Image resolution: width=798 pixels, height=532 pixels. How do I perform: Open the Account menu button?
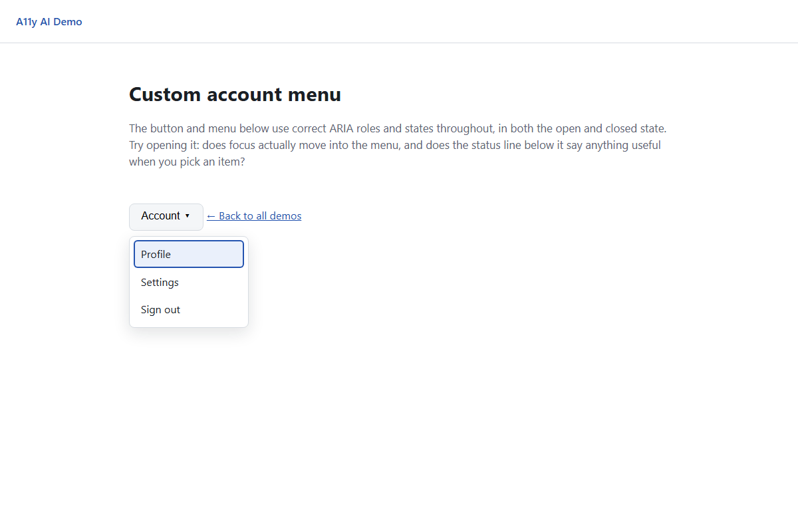click(166, 217)
